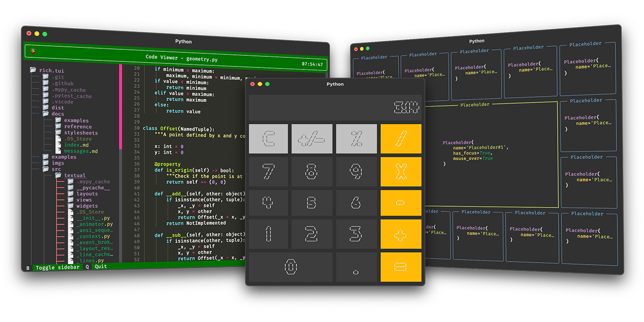Click the percent key on calculator
The width and height of the screenshot is (644, 322).
click(356, 139)
